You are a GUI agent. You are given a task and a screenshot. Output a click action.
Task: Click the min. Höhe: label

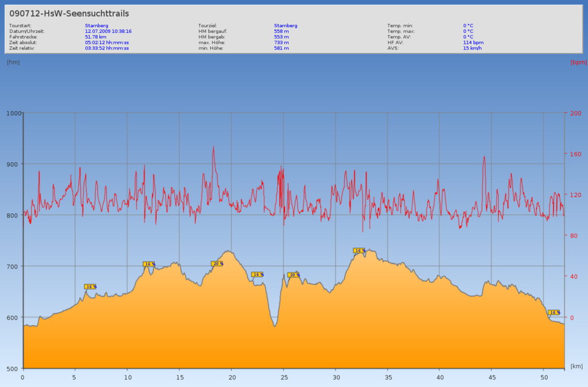point(211,48)
